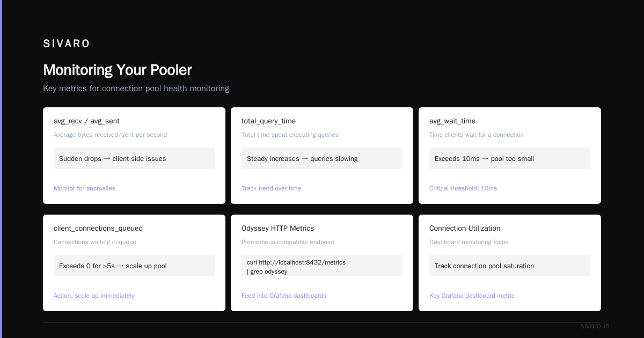644x338 pixels.
Task: Click the 'Critical threshold: 10ms' note
Action: pyautogui.click(x=463, y=188)
